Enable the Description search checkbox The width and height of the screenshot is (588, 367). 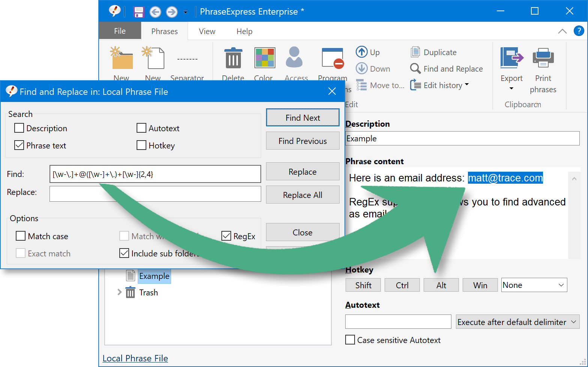point(19,128)
